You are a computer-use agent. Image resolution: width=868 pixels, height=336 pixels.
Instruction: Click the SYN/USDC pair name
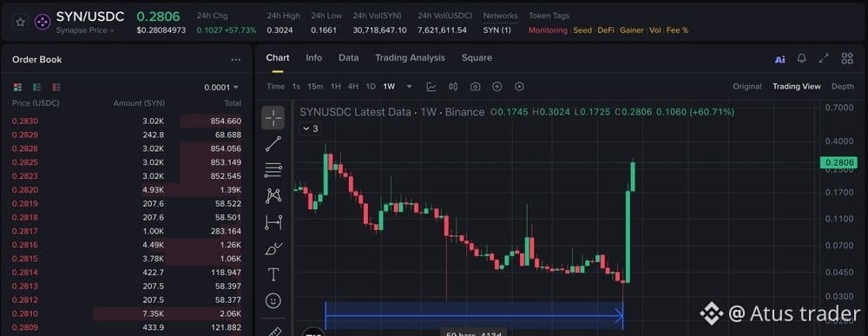(90, 16)
